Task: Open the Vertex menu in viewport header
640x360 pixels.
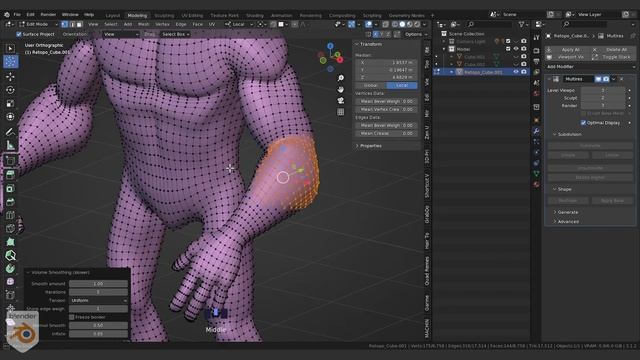Action: click(x=162, y=24)
